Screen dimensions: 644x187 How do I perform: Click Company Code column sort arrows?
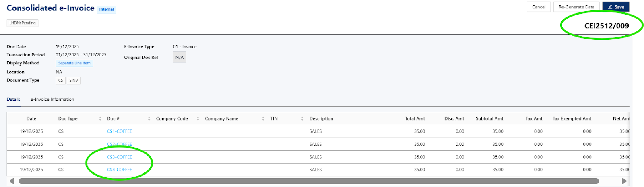198,118
